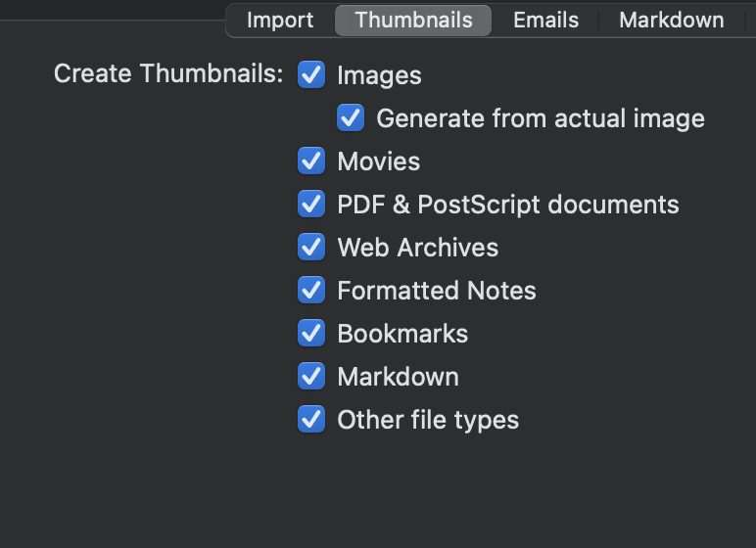This screenshot has width=756, height=548.
Task: Click the "Generate from actual image" label text
Action: coord(540,118)
